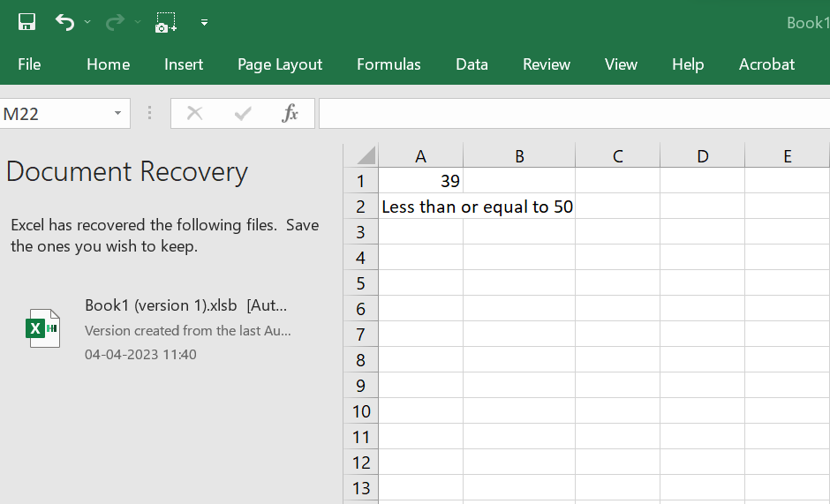Select row 1 header
The width and height of the screenshot is (830, 504).
[361, 181]
